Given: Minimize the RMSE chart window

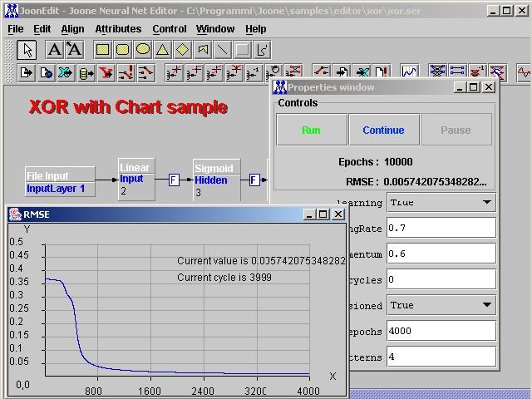Looking at the screenshot, I should click(x=308, y=214).
